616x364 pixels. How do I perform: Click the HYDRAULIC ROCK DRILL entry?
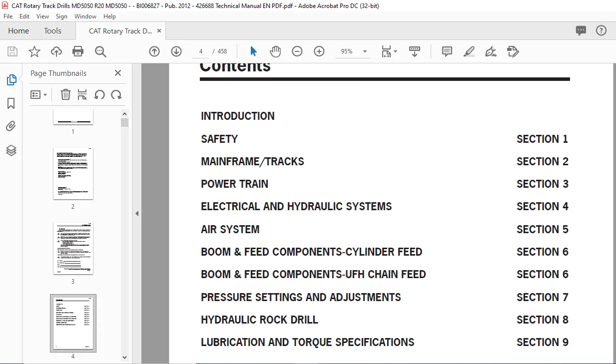(259, 320)
